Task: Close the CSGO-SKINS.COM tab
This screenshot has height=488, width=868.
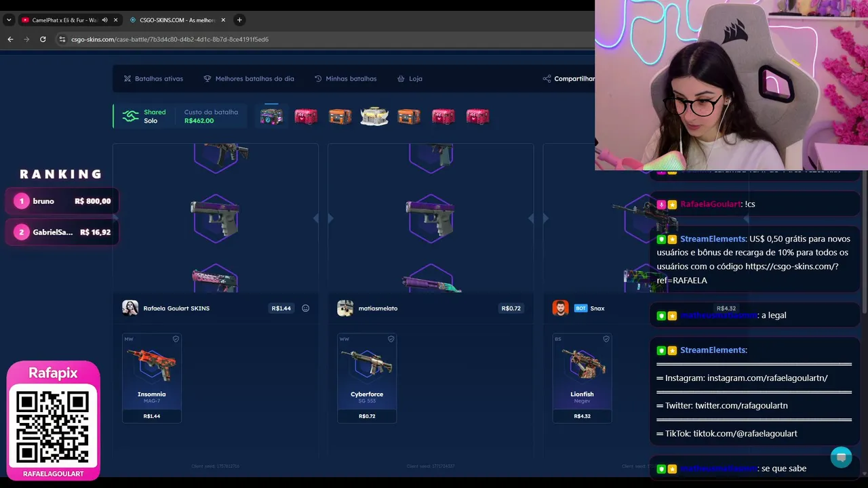Action: coord(224,20)
